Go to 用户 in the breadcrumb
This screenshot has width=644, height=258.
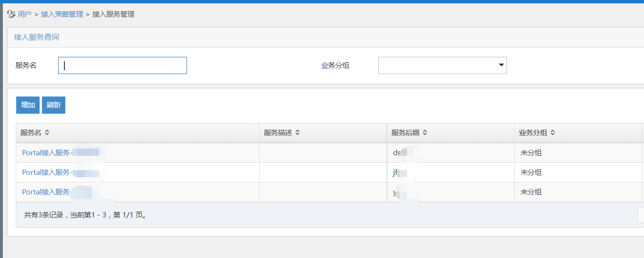(24, 14)
